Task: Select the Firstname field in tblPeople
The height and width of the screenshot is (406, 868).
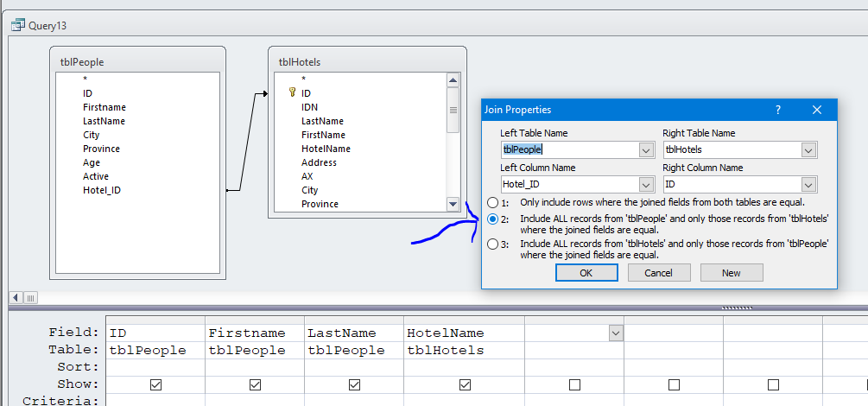Action: [x=104, y=107]
